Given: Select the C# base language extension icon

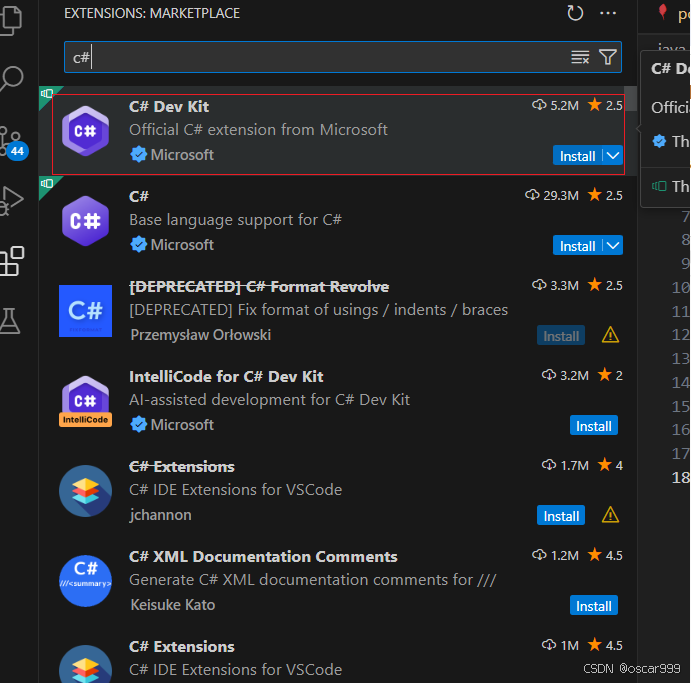Looking at the screenshot, I should (x=85, y=221).
